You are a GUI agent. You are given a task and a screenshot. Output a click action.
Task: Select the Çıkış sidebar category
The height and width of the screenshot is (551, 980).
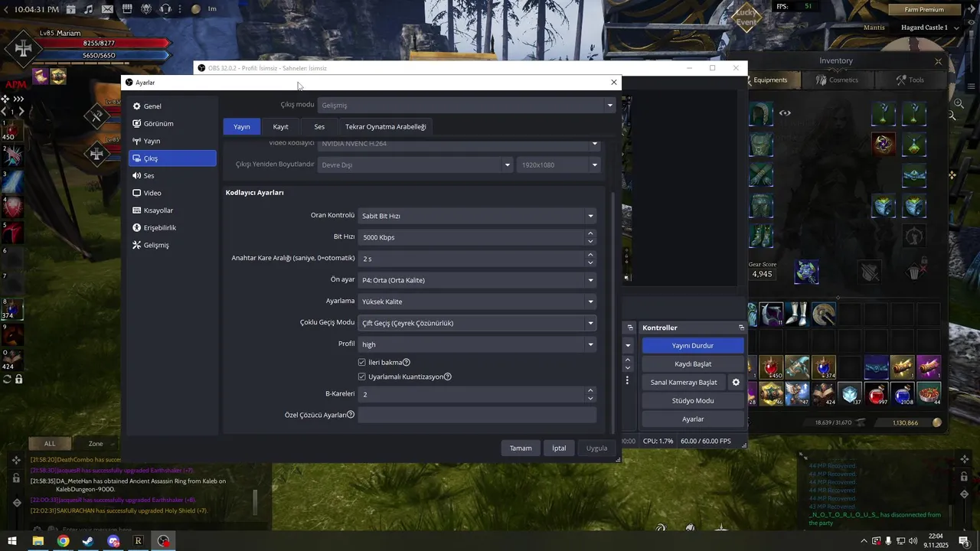[x=172, y=158]
